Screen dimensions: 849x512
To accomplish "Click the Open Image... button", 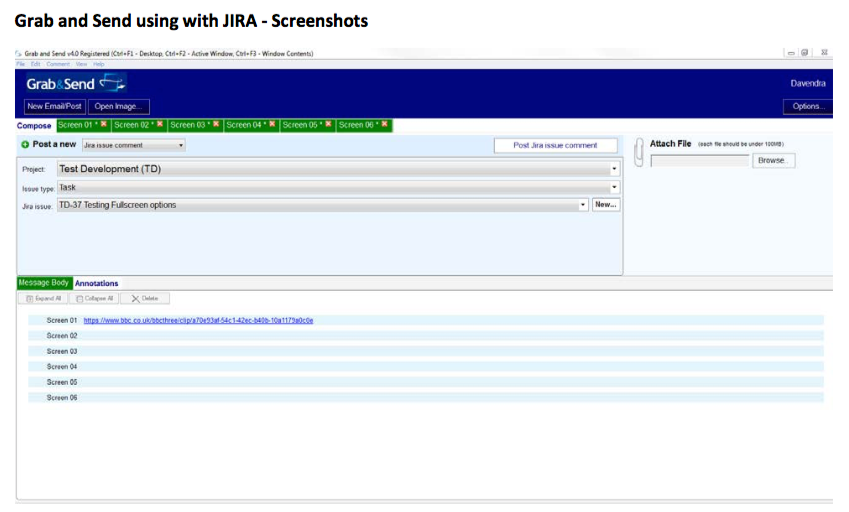I will (x=119, y=106).
